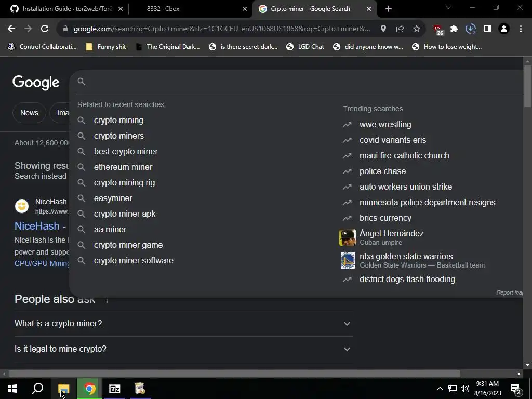This screenshot has width=532, height=399.
Task: Close the 8332 Cbox tab
Action: [245, 9]
